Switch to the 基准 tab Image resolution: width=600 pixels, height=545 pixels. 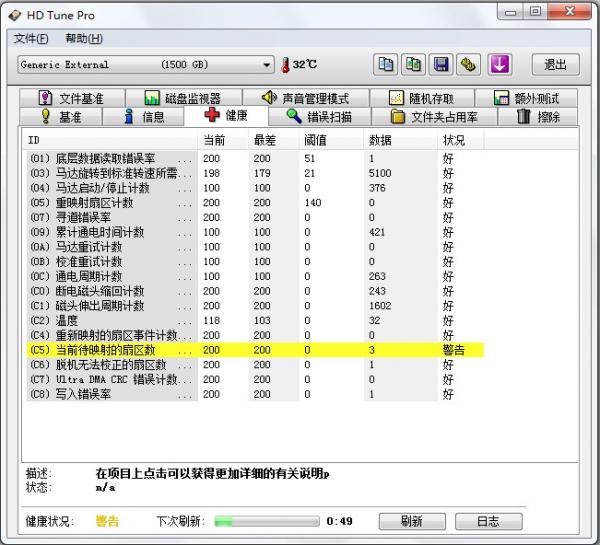(60, 116)
